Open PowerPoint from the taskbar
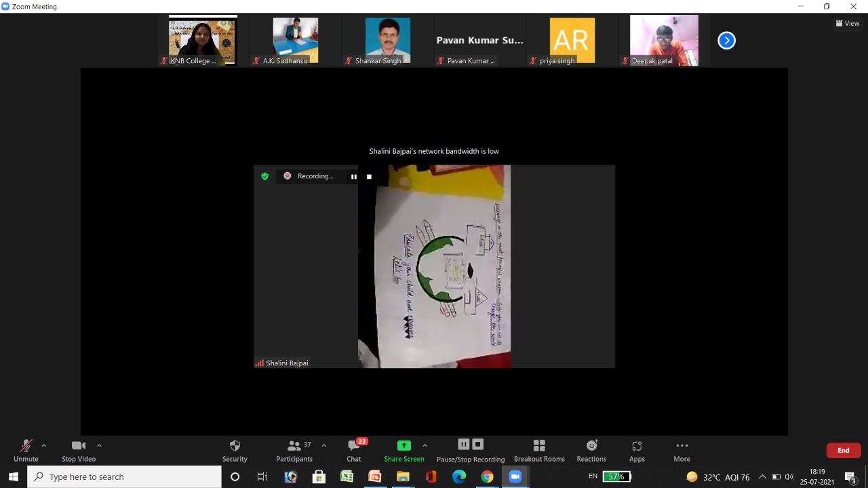 (374, 476)
